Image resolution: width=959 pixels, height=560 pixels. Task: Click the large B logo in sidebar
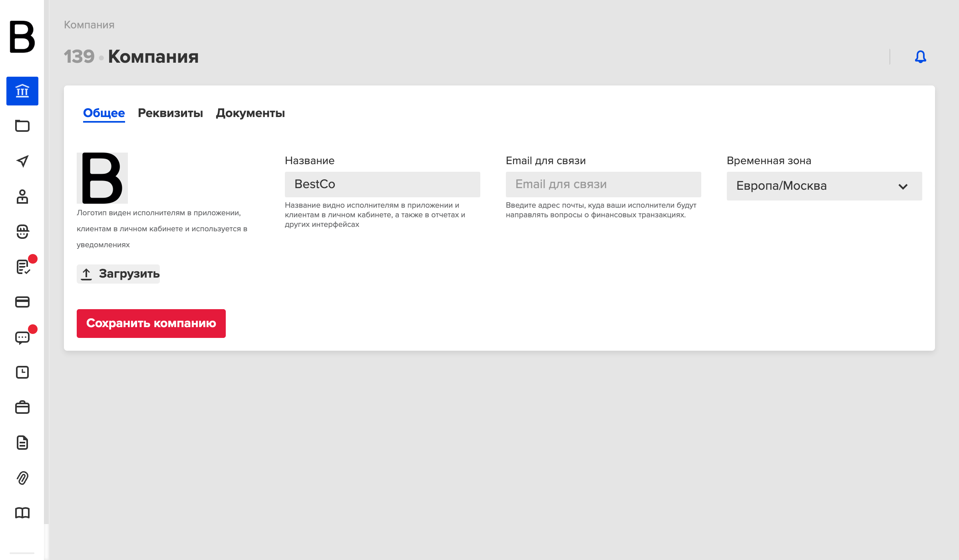tap(22, 37)
